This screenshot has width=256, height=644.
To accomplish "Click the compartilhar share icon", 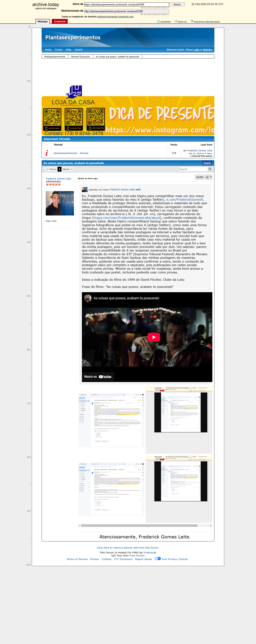I will point(158,22).
